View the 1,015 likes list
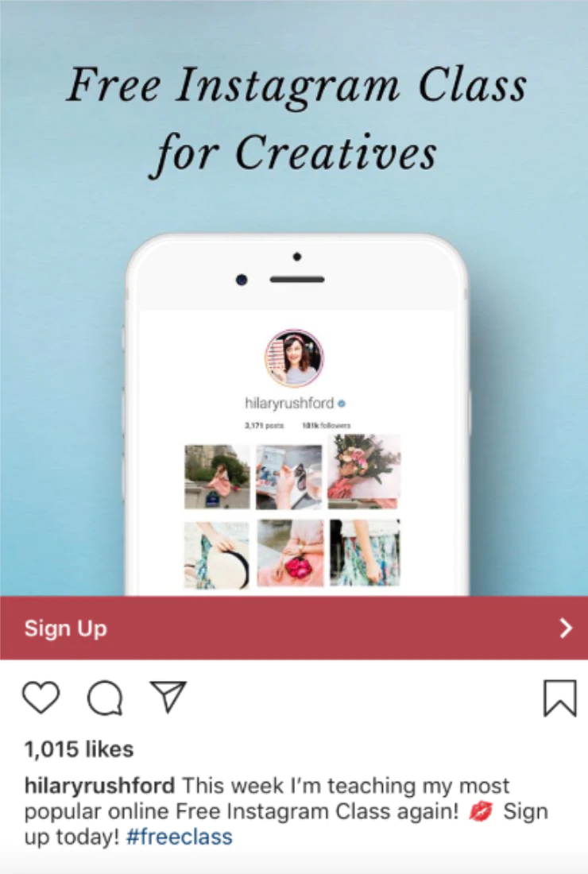Image resolution: width=588 pixels, height=874 pixels. tap(79, 749)
